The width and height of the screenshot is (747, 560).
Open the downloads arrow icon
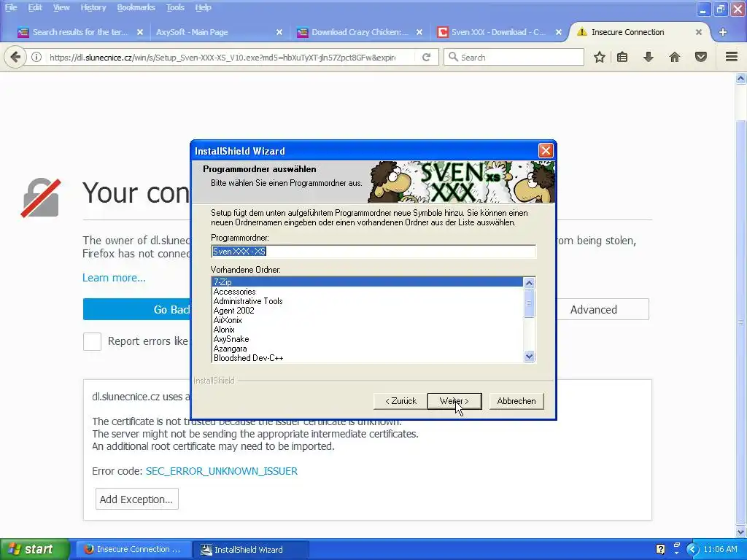[x=649, y=57]
